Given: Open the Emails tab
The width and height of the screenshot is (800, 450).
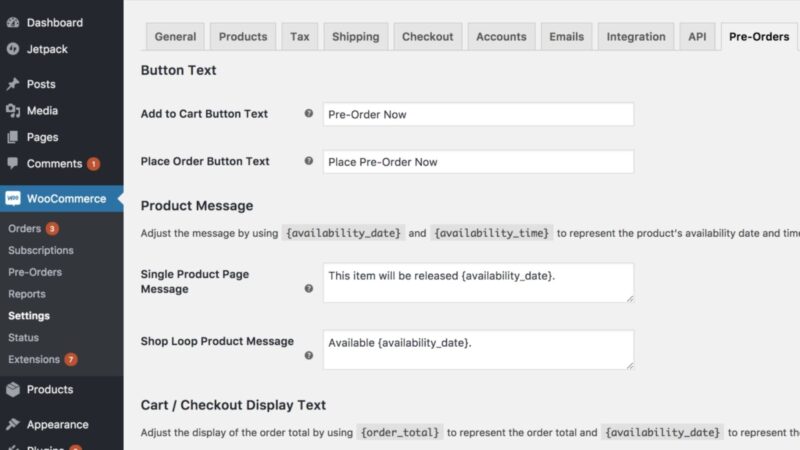Looking at the screenshot, I should 566,37.
